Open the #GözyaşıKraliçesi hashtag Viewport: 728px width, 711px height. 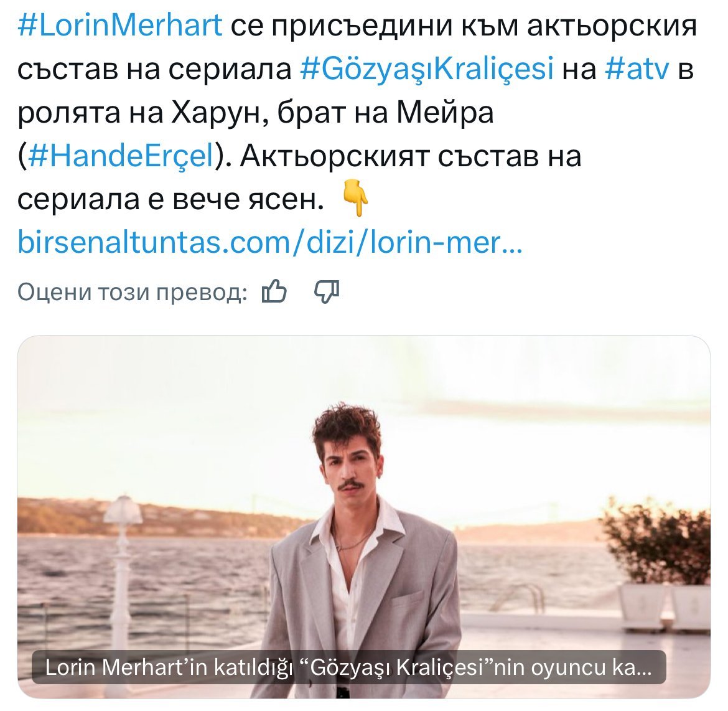[x=427, y=68]
